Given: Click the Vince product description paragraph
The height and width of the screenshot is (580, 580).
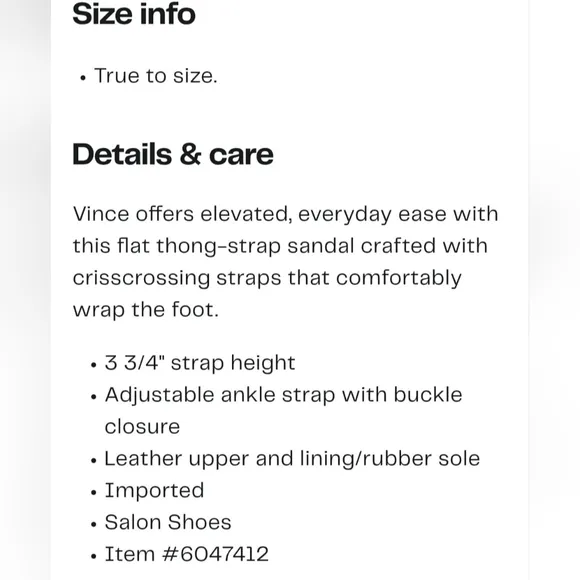Looking at the screenshot, I should coord(285,262).
